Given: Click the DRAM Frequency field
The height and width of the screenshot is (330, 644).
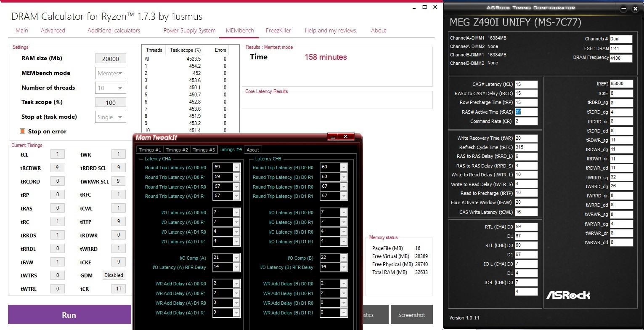Looking at the screenshot, I should 621,58.
